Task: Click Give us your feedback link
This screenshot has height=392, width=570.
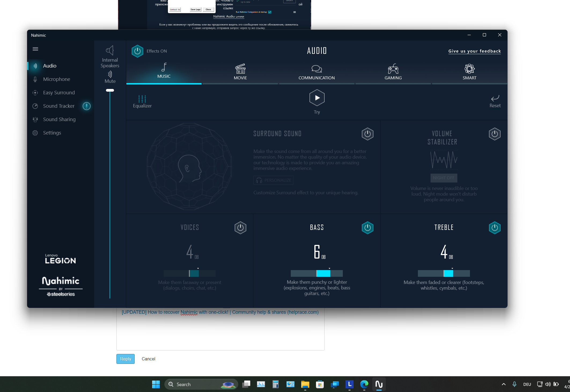Action: [474, 51]
